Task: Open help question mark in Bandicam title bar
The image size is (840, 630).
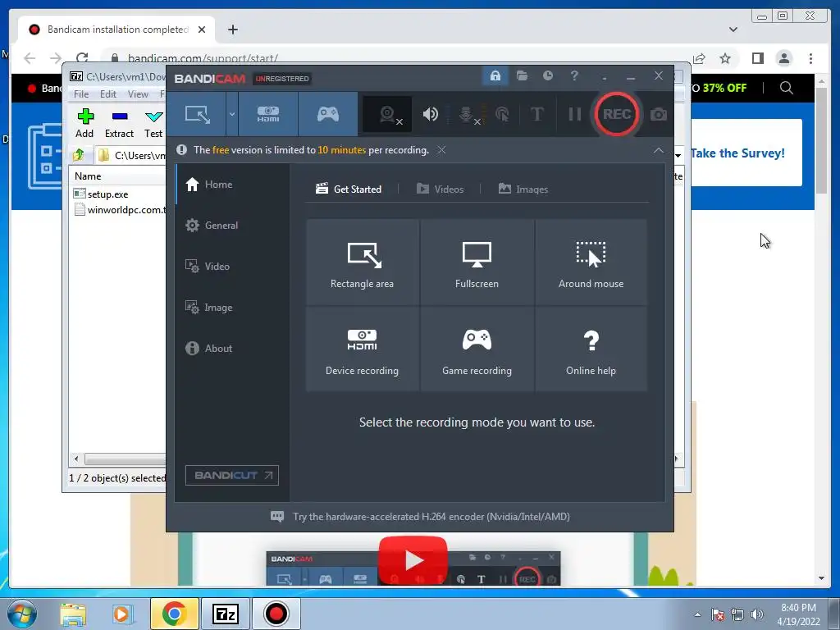Action: click(573, 75)
